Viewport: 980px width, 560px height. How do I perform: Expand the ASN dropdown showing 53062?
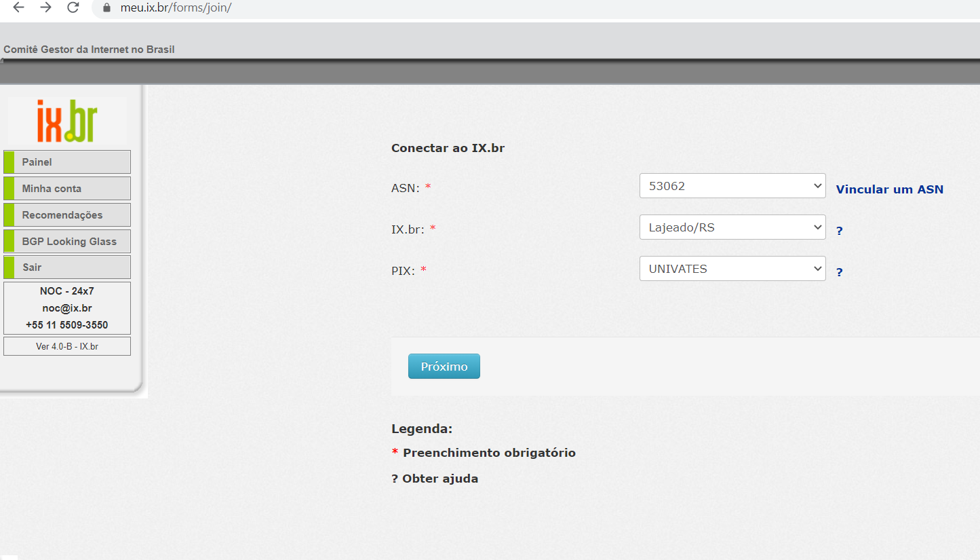[x=732, y=185]
